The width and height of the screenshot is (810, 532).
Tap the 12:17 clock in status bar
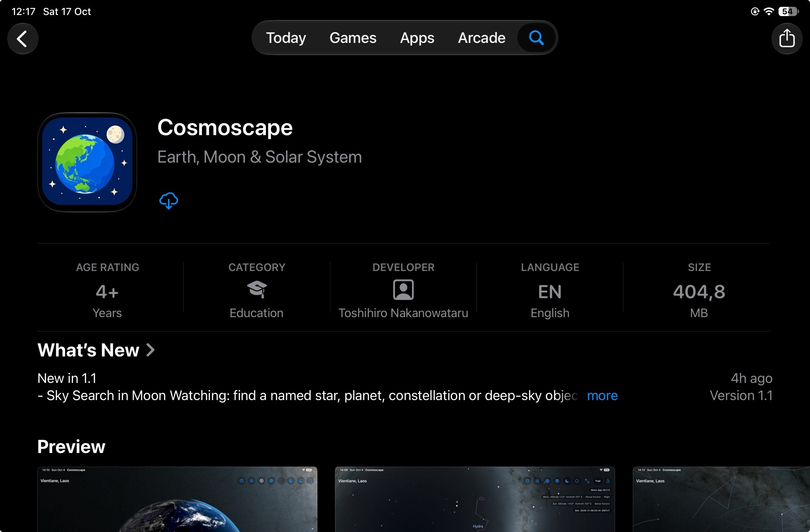coord(23,11)
